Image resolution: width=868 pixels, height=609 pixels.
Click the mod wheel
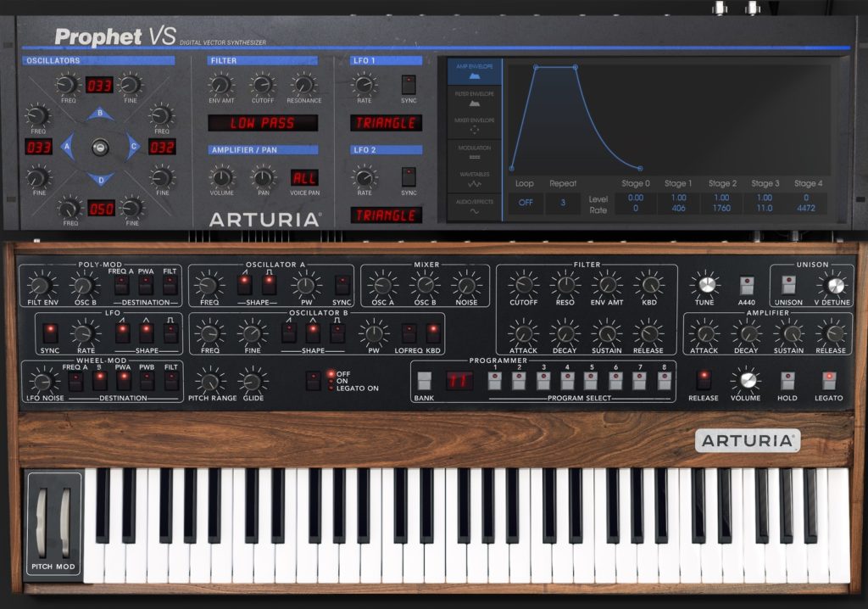pos(64,522)
